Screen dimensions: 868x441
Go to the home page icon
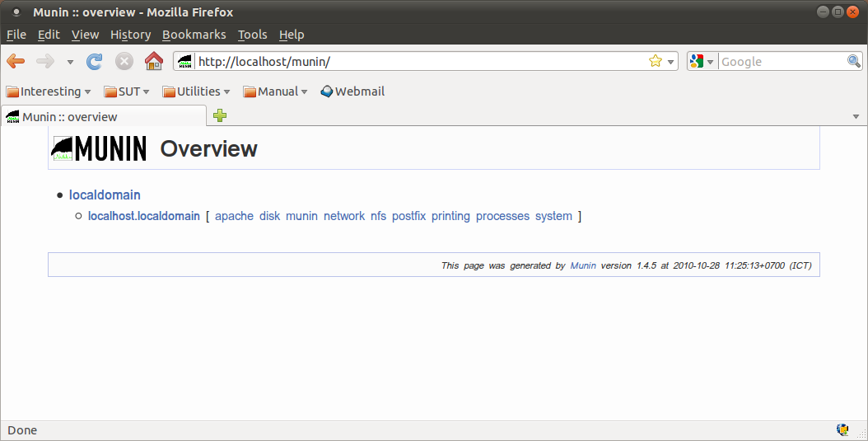pyautogui.click(x=154, y=61)
